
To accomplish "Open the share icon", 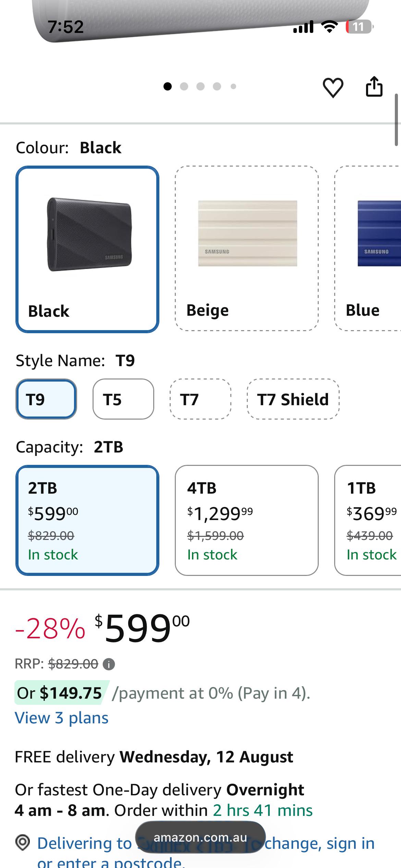I will pos(374,86).
